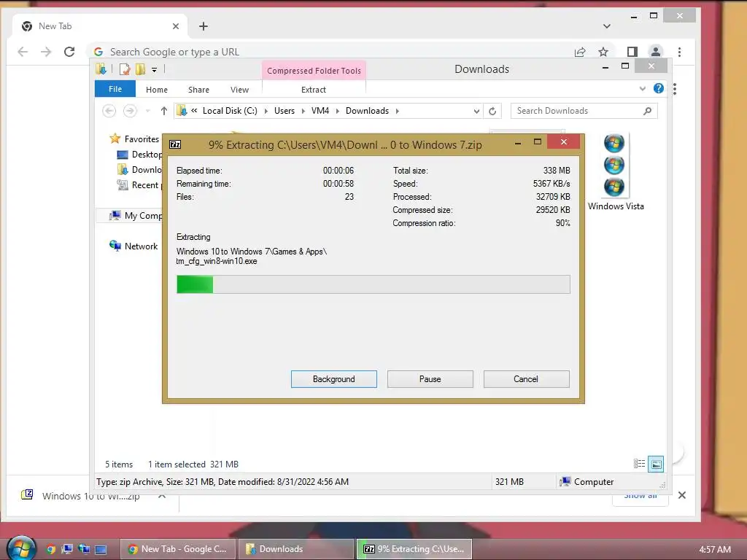The image size is (747, 560).
Task: Close the New Tab in Chrome
Action: 176,26
